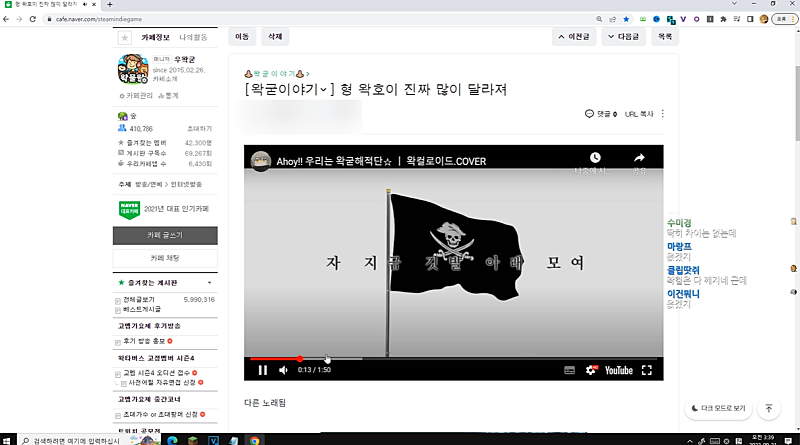Open Chrome side panel icon

tap(750, 19)
